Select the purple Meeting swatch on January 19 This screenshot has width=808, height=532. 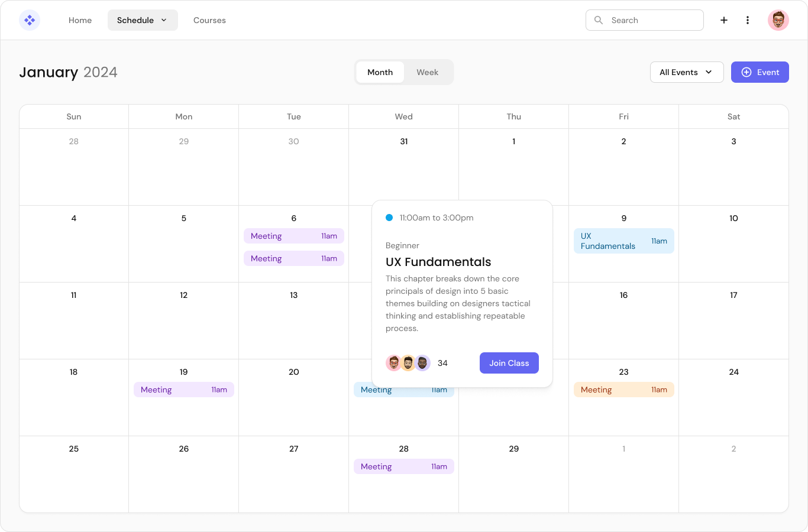(x=183, y=390)
